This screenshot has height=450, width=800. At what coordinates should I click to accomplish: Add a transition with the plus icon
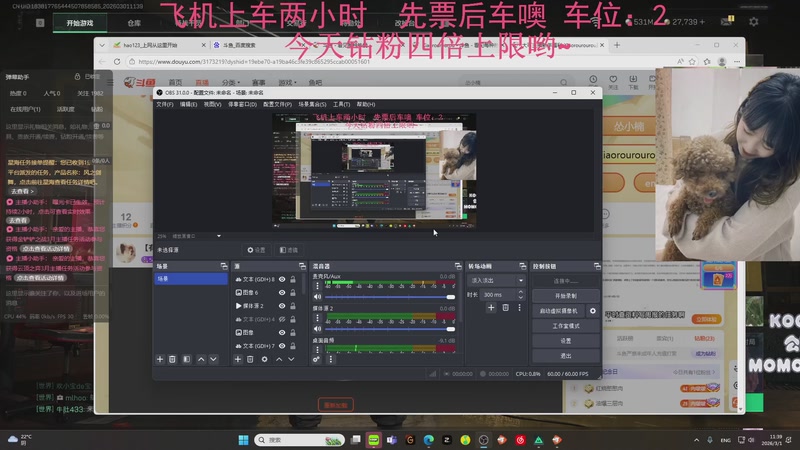tap(491, 308)
